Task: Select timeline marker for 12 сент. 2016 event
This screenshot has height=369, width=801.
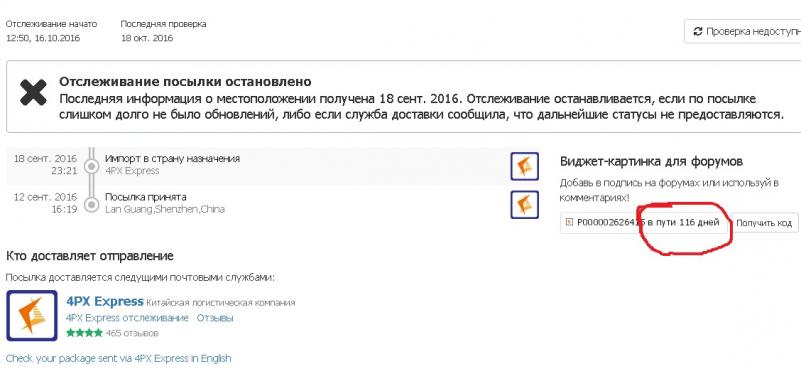Action: tap(91, 204)
